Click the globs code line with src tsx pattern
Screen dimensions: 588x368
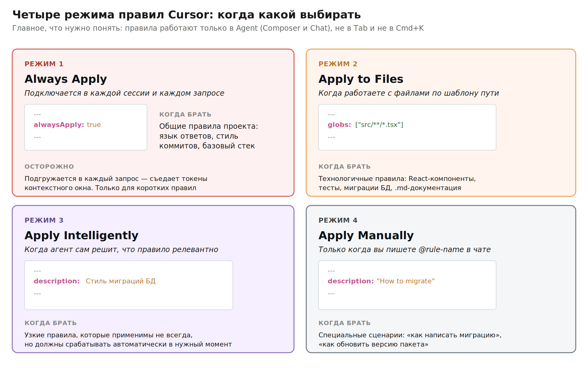click(365, 125)
